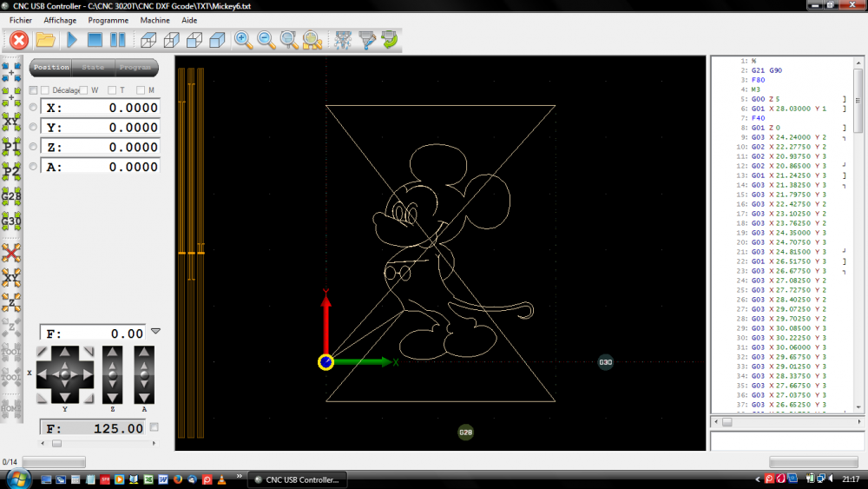
Task: Open the Aide menu
Action: pyautogui.click(x=188, y=20)
